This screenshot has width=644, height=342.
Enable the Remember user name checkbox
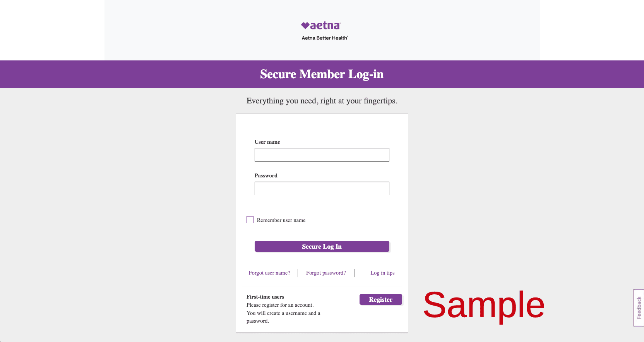[x=250, y=220]
